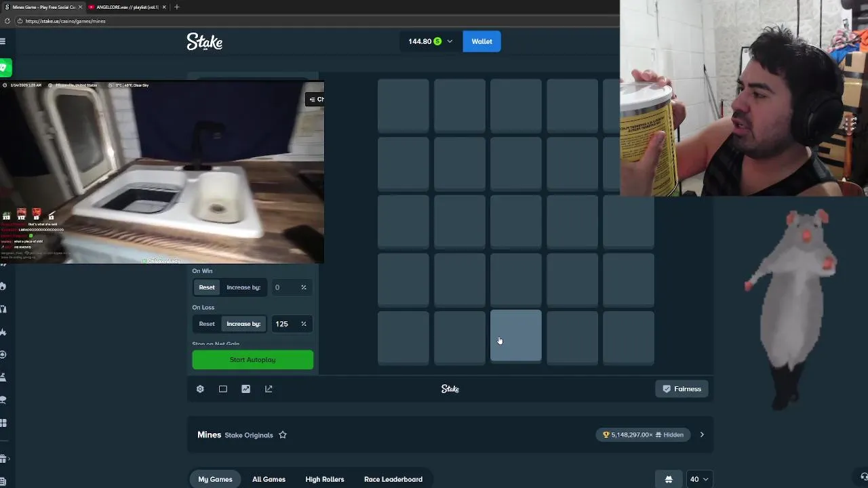Click the Stake Originals link
This screenshot has height=488, width=868.
(x=249, y=435)
